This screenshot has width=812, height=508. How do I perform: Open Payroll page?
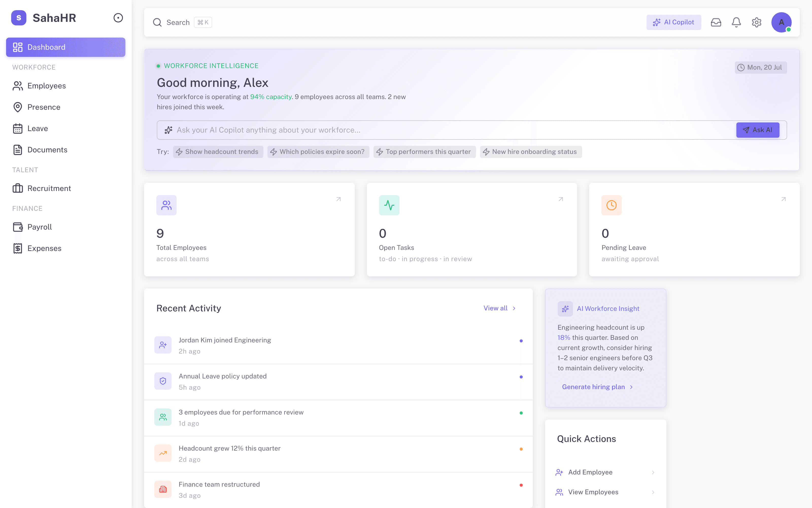[x=66, y=227]
